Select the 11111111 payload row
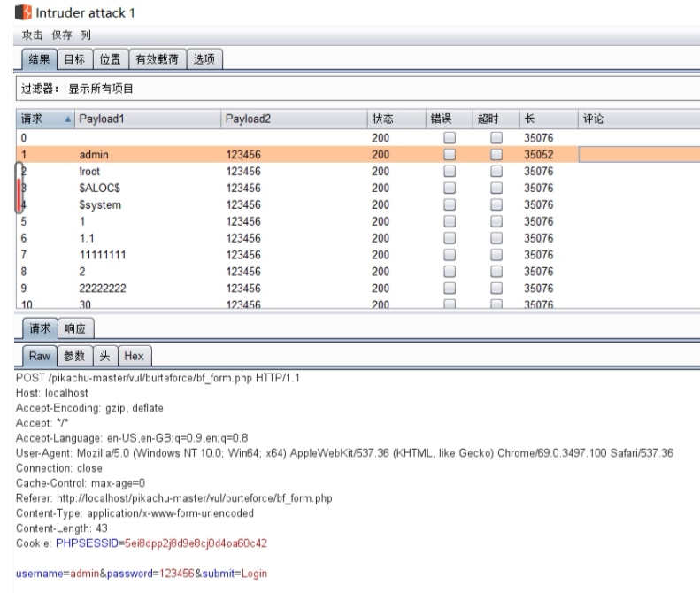 pos(358,255)
